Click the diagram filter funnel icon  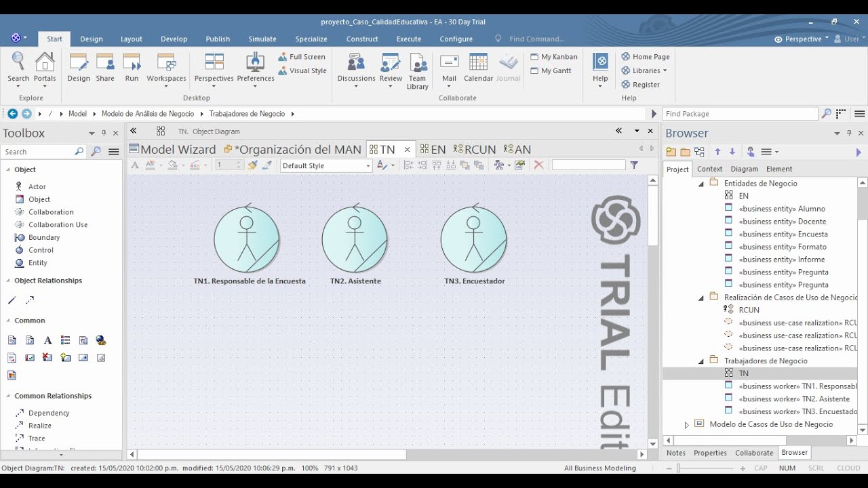point(634,165)
